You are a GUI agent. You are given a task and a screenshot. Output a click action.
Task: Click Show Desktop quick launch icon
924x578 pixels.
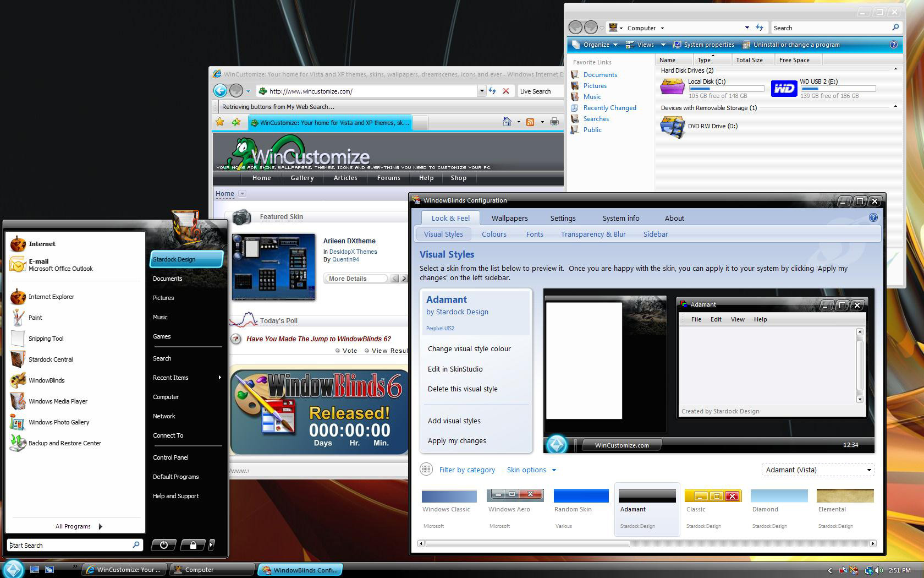point(35,570)
